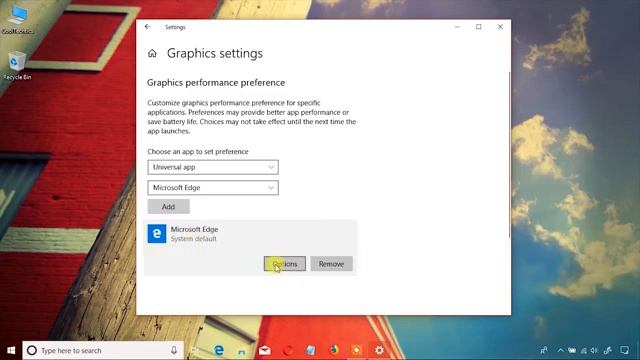The image size is (640, 360).
Task: Activate the microphone in taskbar search
Action: 174,350
